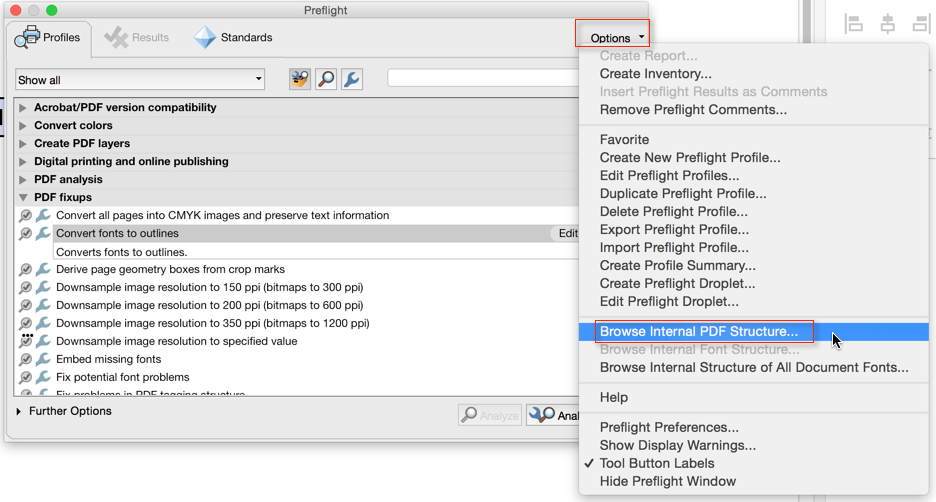Click wrench icon of Derive page geometry boxes
The height and width of the screenshot is (502, 936).
(43, 269)
